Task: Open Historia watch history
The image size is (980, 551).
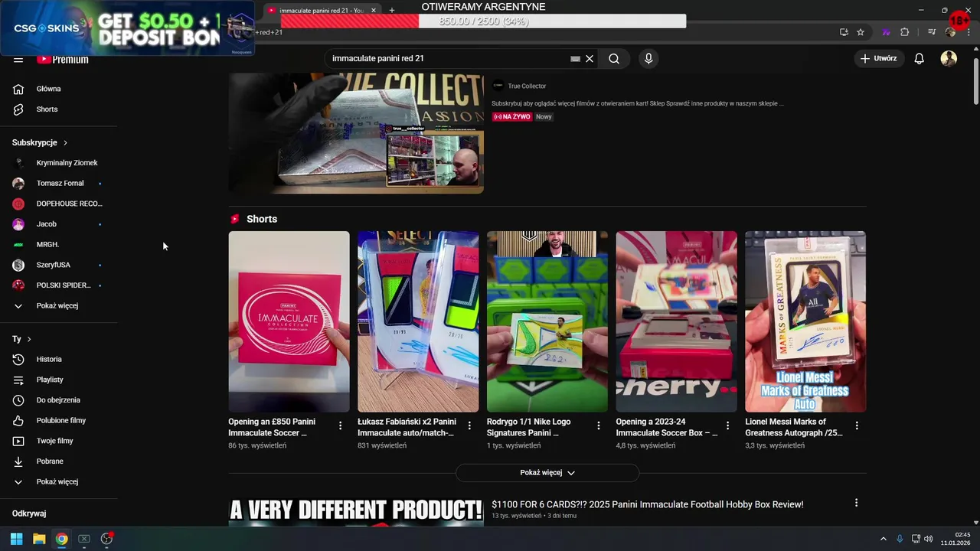Action: click(x=58, y=359)
